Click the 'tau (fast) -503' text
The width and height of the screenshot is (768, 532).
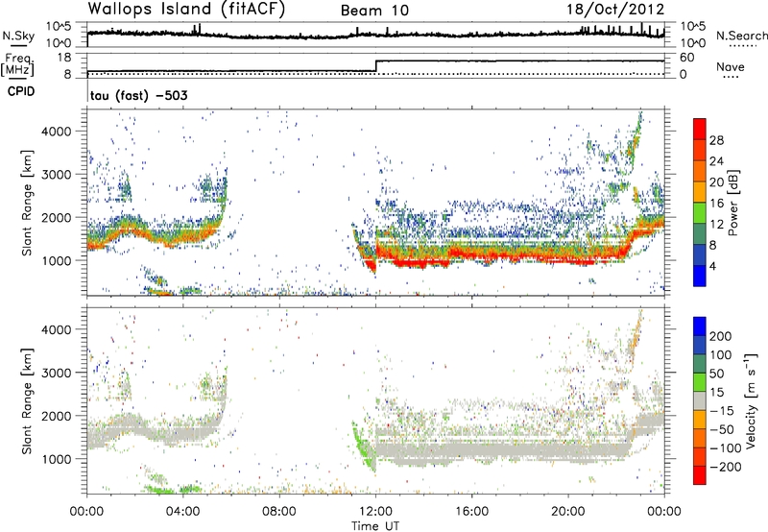pyautogui.click(x=138, y=95)
